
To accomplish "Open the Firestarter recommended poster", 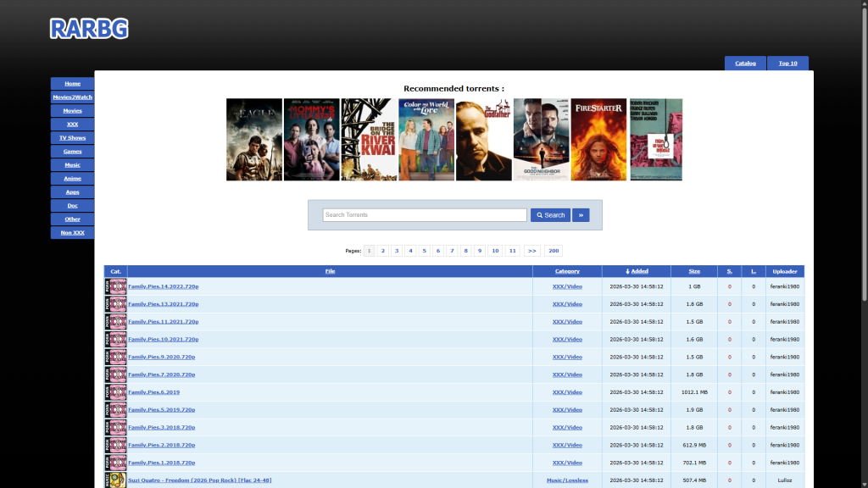I will pos(598,140).
